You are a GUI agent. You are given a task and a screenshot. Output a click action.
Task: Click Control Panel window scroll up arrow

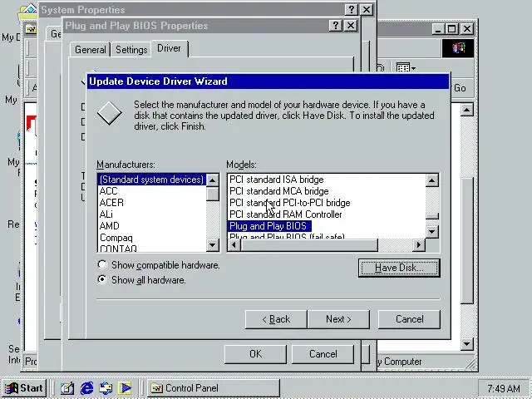(467, 110)
